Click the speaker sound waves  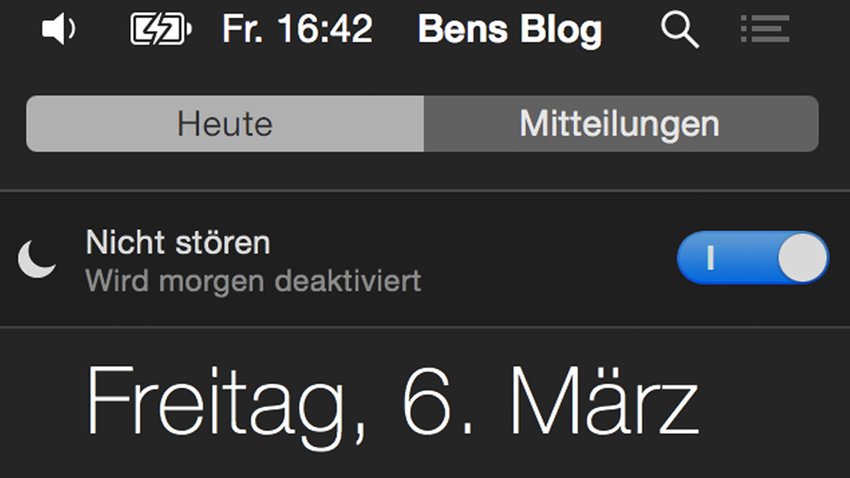71,29
